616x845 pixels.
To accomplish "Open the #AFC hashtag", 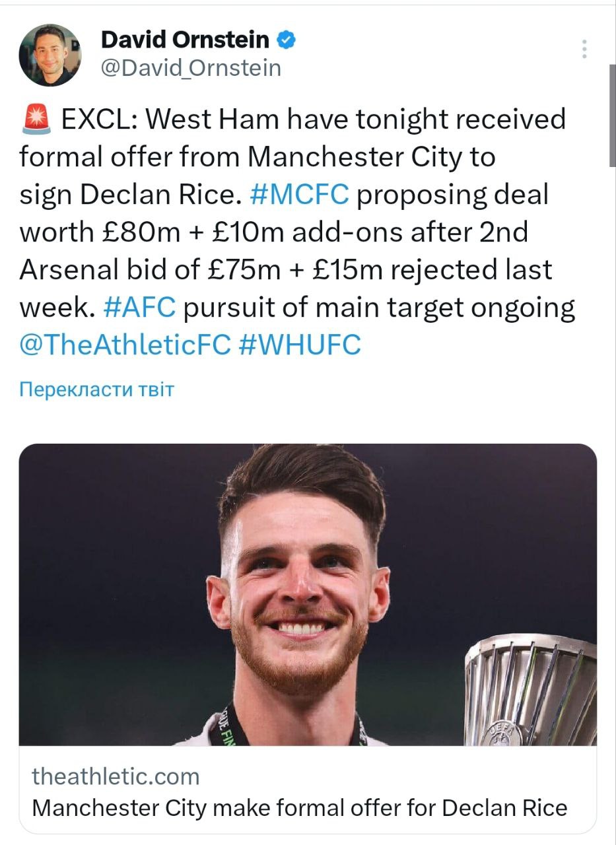I will [x=139, y=307].
